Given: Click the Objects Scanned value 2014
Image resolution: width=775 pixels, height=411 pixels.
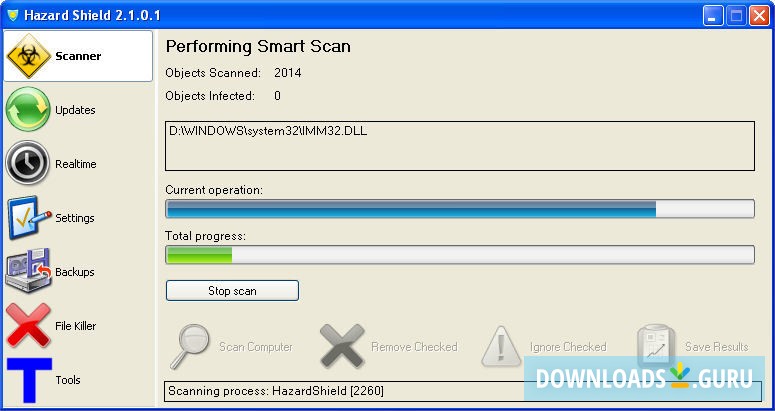Looking at the screenshot, I should pyautogui.click(x=288, y=73).
